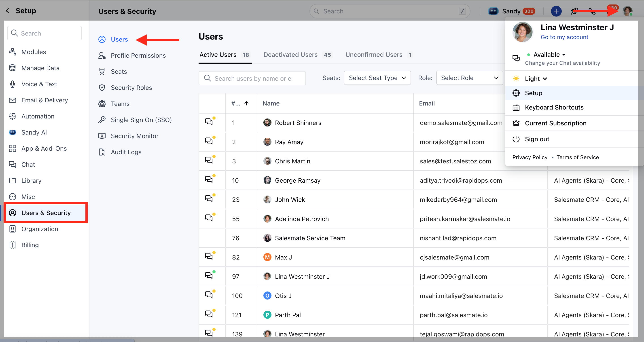Open Security Monitor in the sub-menu
Viewport: 644px width, 342px height.
click(x=134, y=136)
